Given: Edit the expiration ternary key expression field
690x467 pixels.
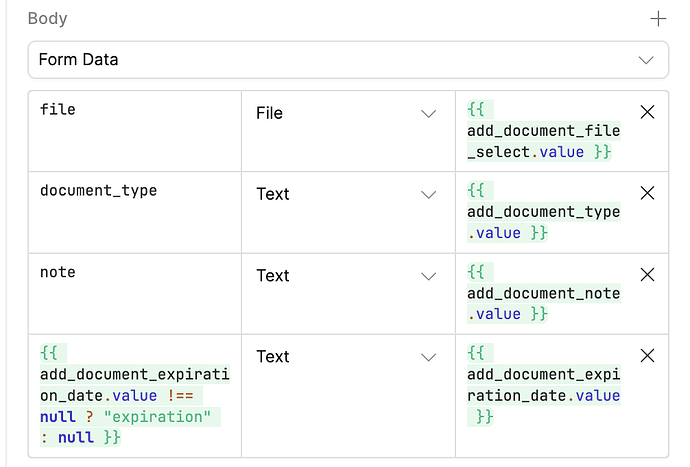Looking at the screenshot, I should 135,396.
